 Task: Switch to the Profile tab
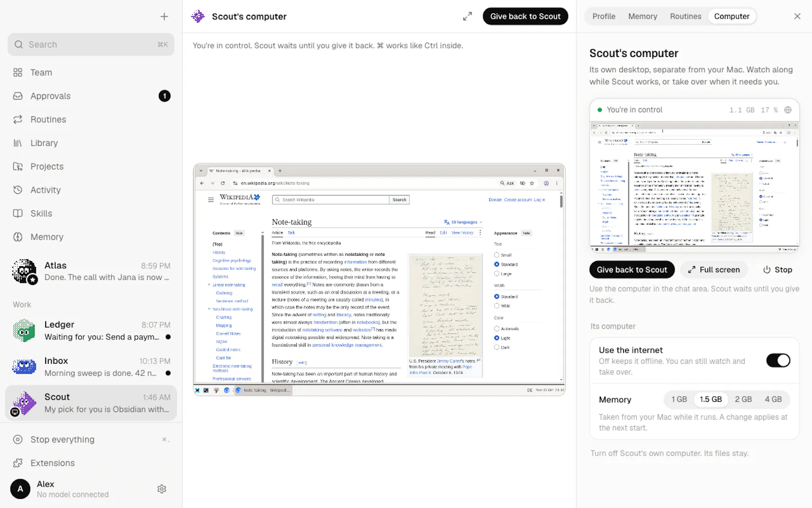(x=604, y=16)
